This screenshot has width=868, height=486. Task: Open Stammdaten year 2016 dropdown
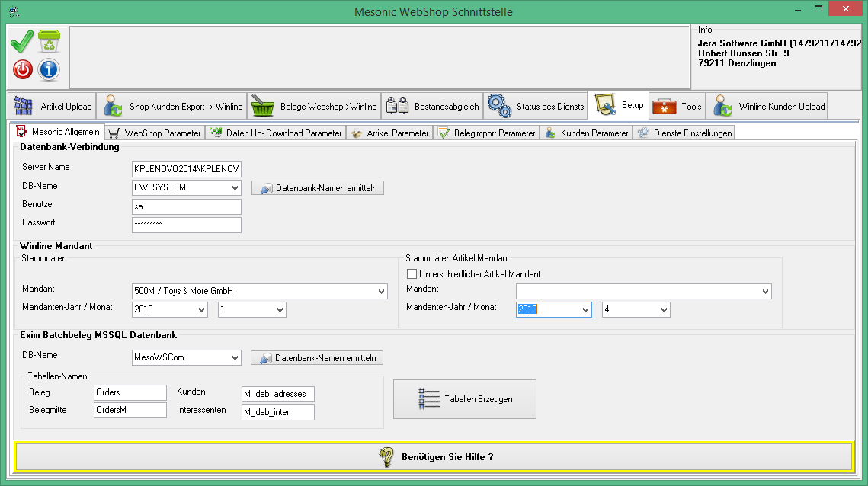pyautogui.click(x=201, y=310)
